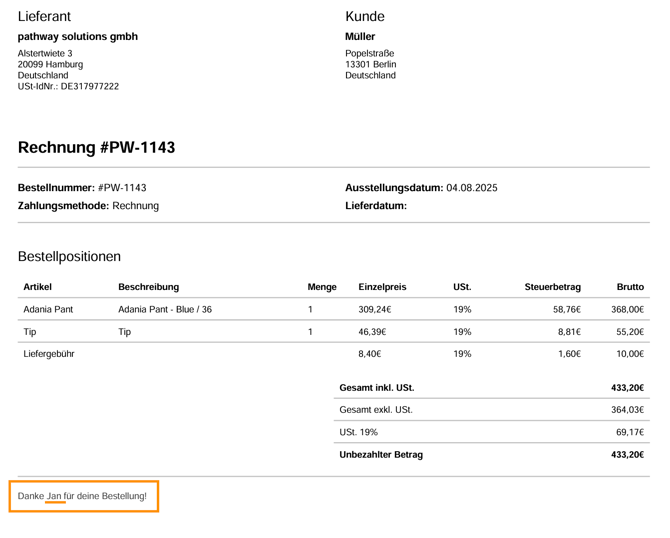Click the Adania Pant - Blue / 36 description

coord(165,310)
